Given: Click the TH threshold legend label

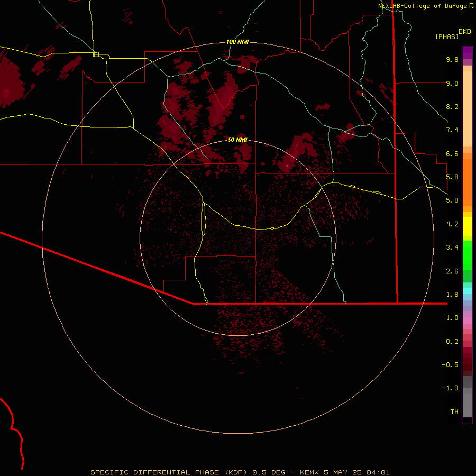Looking at the screenshot, I should pyautogui.click(x=454, y=412).
